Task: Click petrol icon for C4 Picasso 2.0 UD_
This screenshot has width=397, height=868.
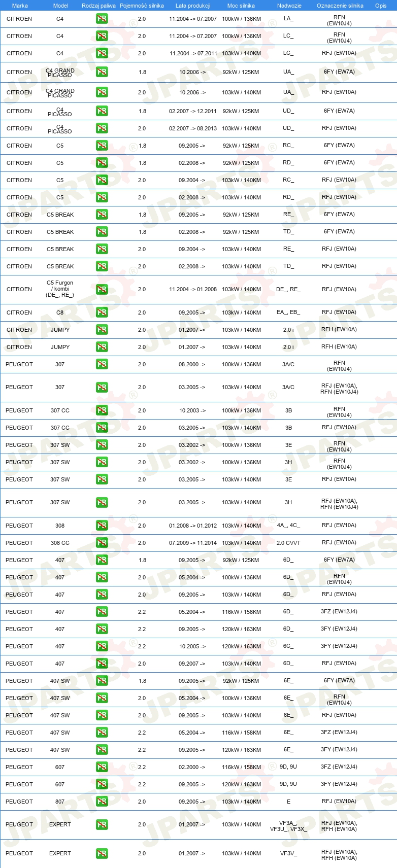Action: (x=102, y=128)
